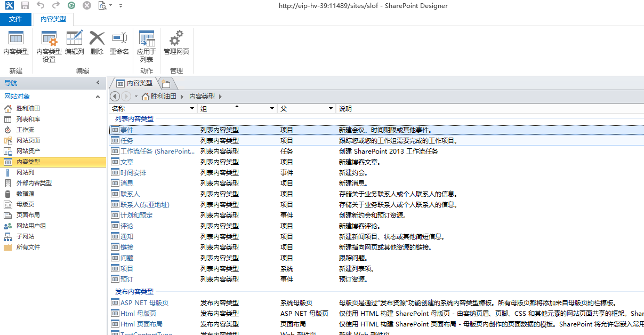
Task: Open 管理网页 gear icon
Action: click(x=176, y=38)
